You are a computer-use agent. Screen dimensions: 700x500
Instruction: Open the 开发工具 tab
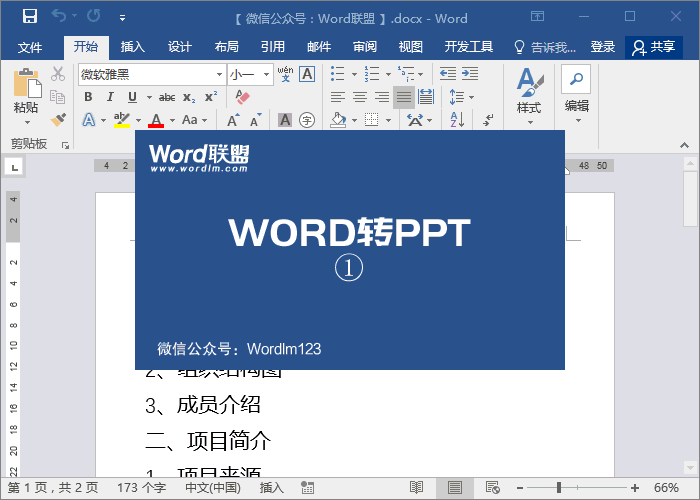coord(468,47)
